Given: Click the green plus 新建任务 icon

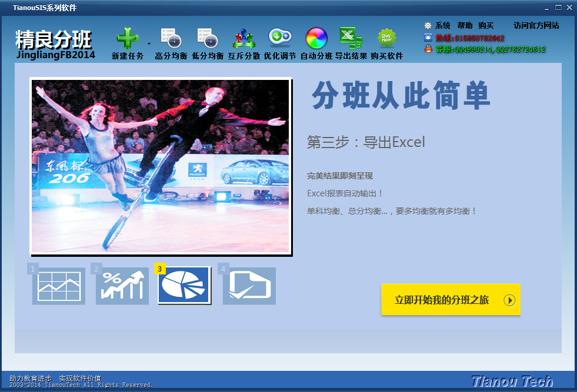Looking at the screenshot, I should (x=127, y=38).
